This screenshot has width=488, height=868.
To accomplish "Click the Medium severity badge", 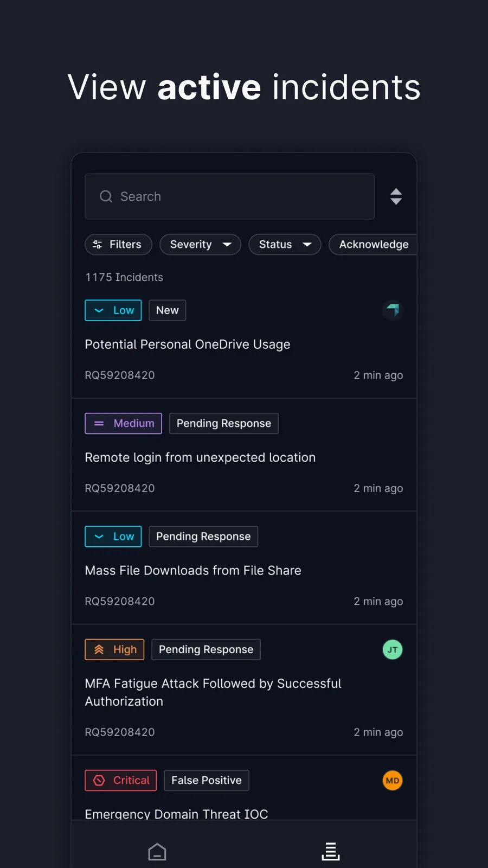I will click(x=123, y=424).
